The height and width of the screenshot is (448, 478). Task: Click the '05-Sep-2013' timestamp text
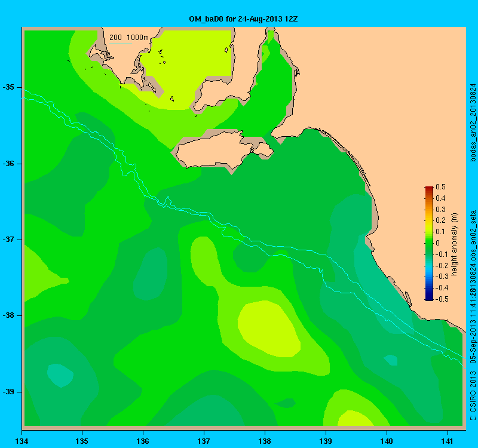pos(473,340)
